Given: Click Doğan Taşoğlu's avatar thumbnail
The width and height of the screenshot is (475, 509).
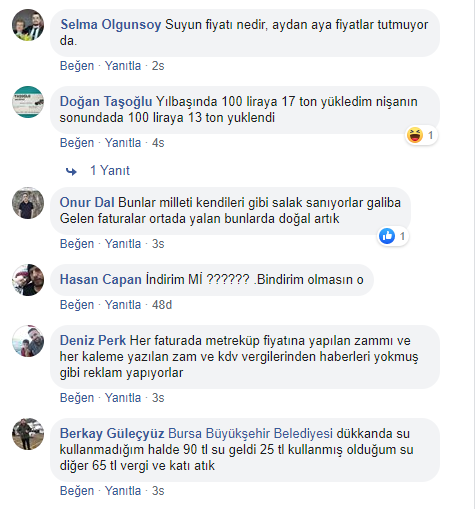Looking at the screenshot, I should click(x=28, y=102).
